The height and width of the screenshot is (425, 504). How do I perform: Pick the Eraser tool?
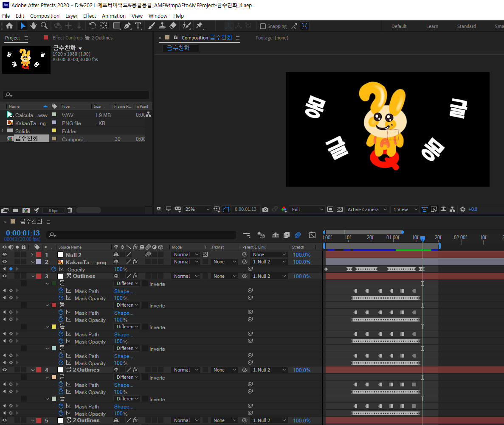pos(173,26)
